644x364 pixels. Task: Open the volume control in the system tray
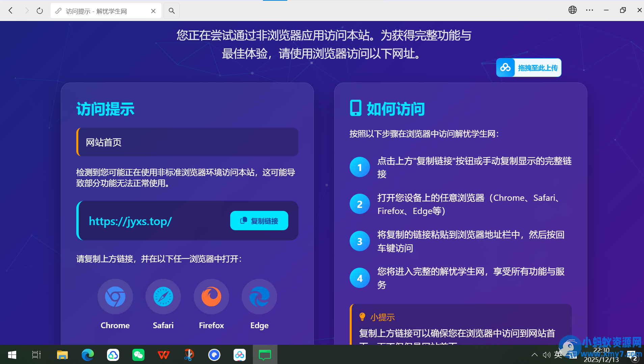[546, 355]
